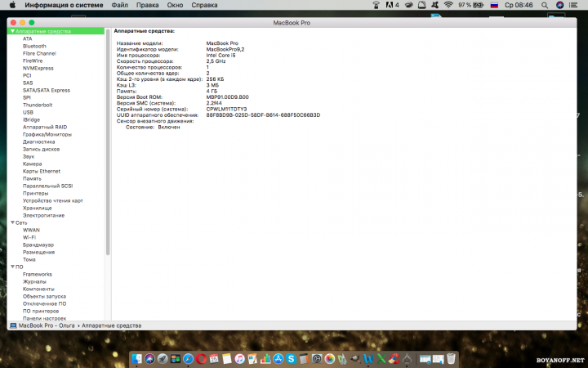This screenshot has width=588, height=368.
Task: Launch CCleaner from the Dock
Action: tap(394, 359)
